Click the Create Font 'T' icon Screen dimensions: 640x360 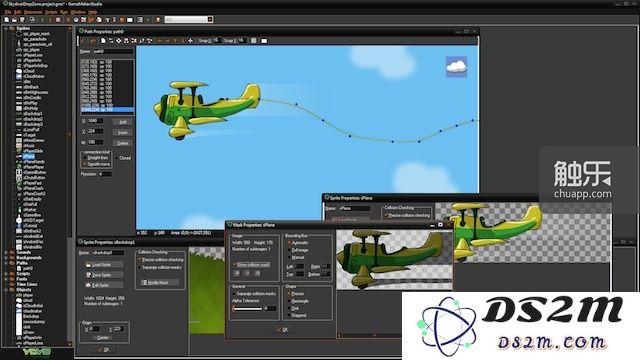(x=107, y=20)
